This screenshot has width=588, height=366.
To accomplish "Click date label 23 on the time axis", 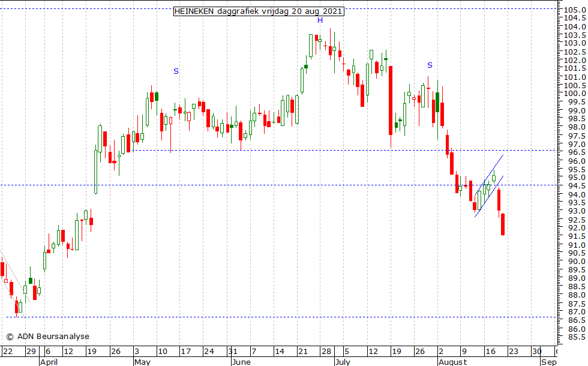I will point(514,352).
